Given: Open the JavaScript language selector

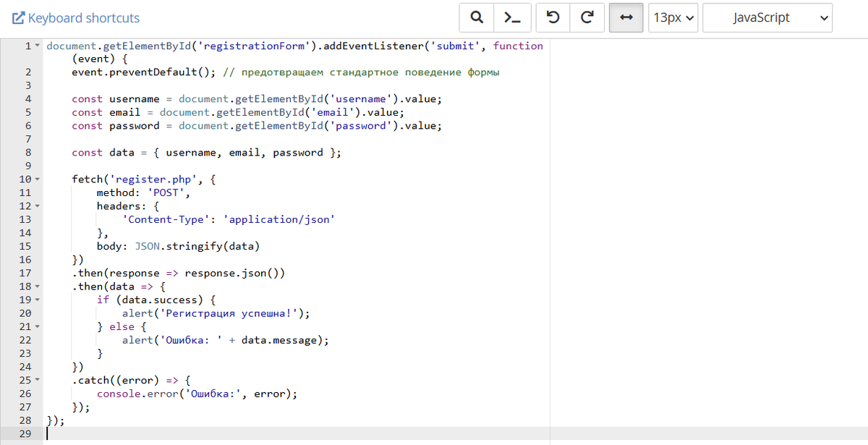Looking at the screenshot, I should (x=767, y=17).
